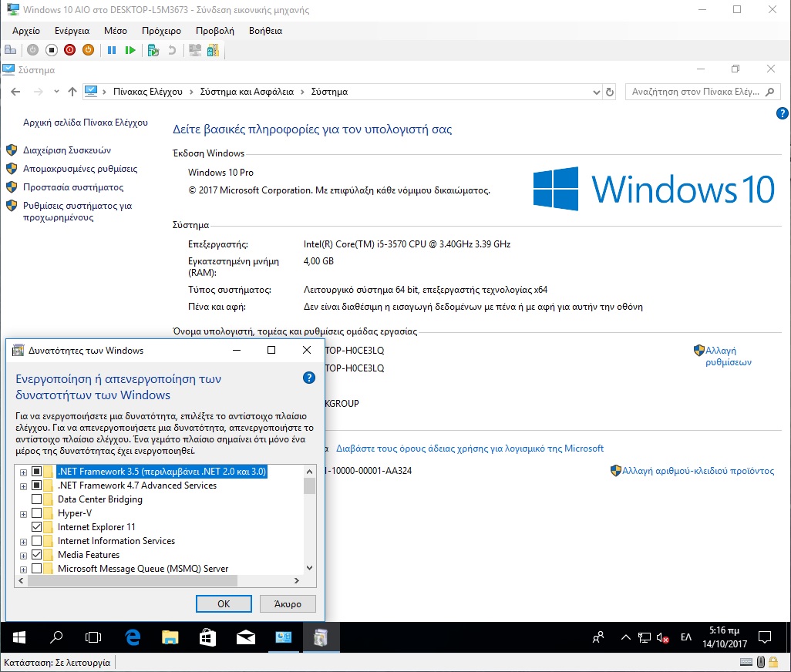Open the Action Center notification icon
The image size is (791, 672).
point(765,638)
